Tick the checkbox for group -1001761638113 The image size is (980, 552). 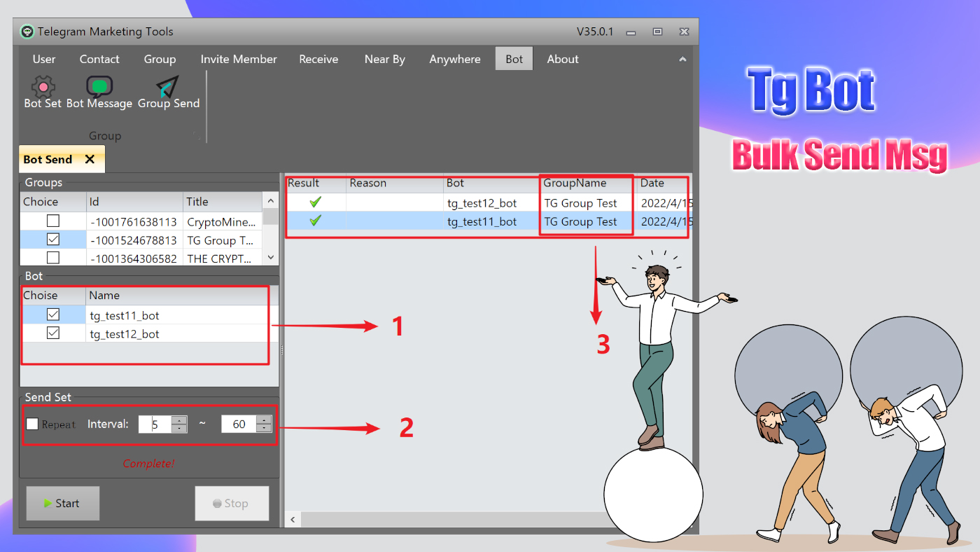coord(53,221)
